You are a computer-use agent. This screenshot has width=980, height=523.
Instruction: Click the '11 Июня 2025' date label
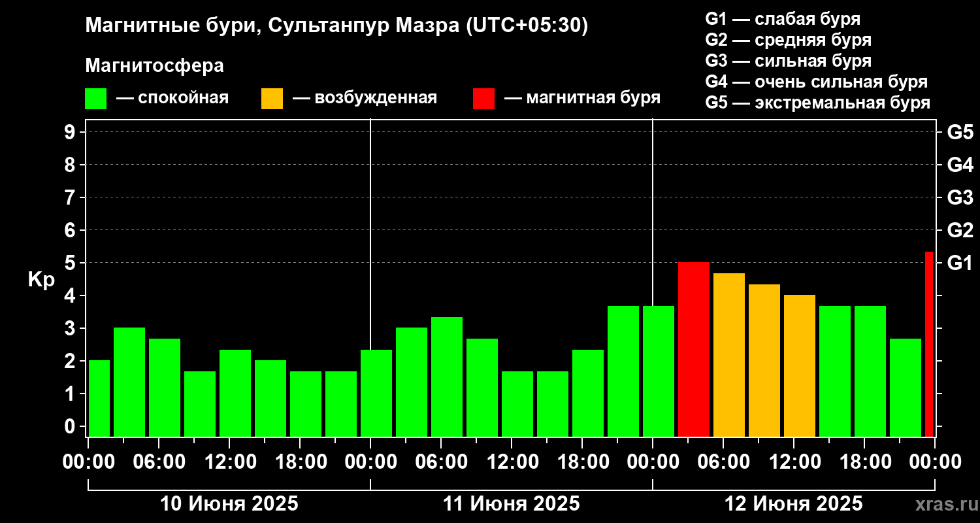[x=512, y=504]
